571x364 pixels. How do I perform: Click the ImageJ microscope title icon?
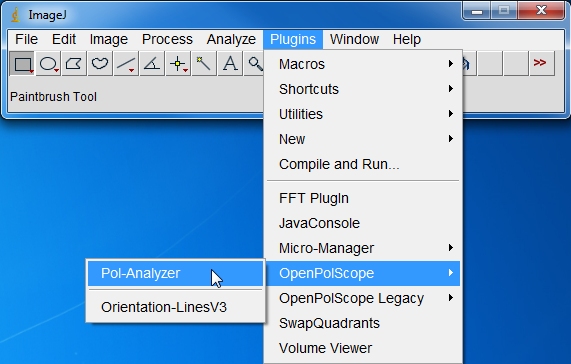coord(15,15)
